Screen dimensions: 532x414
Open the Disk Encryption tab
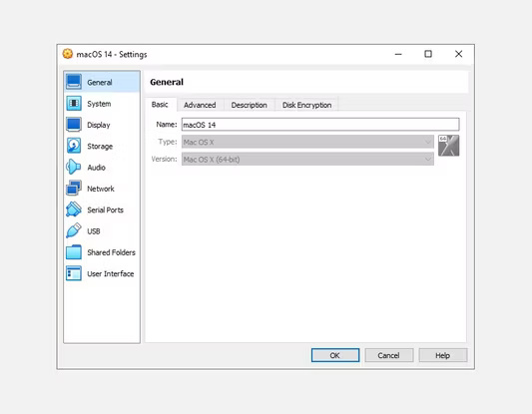click(x=306, y=105)
